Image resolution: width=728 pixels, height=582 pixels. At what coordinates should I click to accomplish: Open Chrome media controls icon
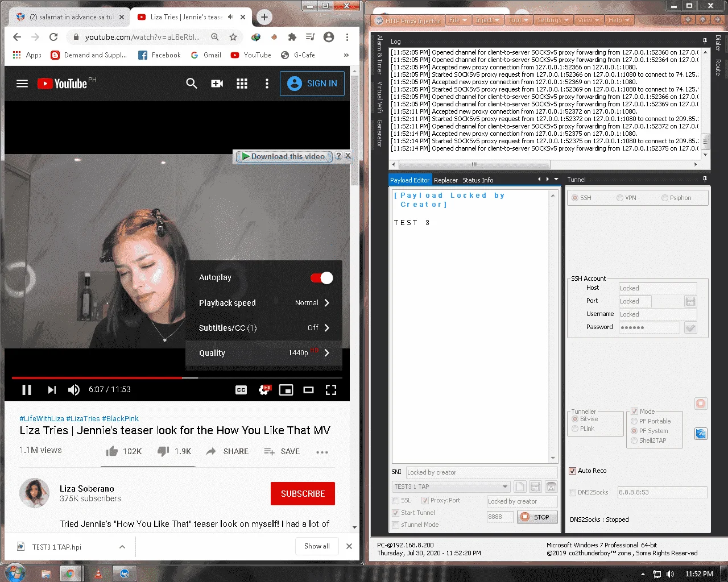(x=310, y=37)
